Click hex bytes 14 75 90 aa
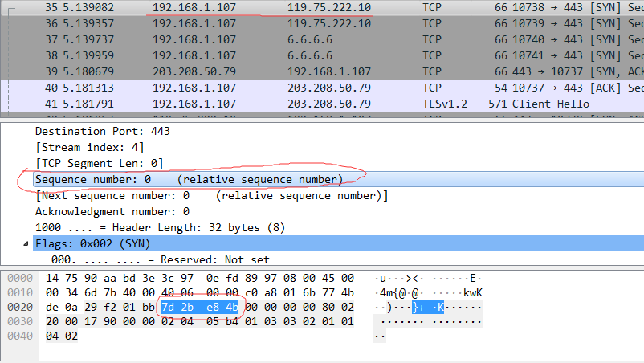This screenshot has width=644, height=363. click(81, 278)
